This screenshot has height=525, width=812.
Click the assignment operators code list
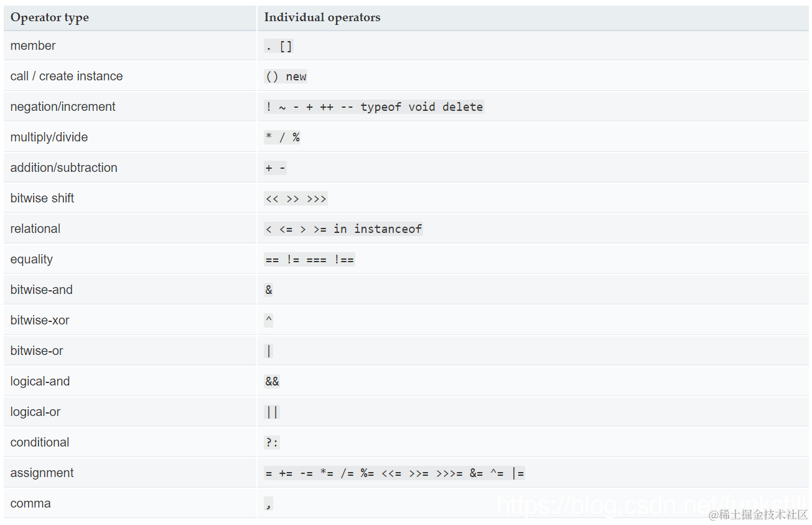point(394,473)
